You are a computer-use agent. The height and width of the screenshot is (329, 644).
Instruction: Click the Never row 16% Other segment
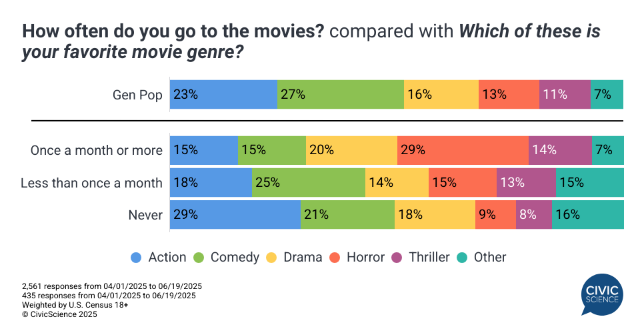[587, 215]
